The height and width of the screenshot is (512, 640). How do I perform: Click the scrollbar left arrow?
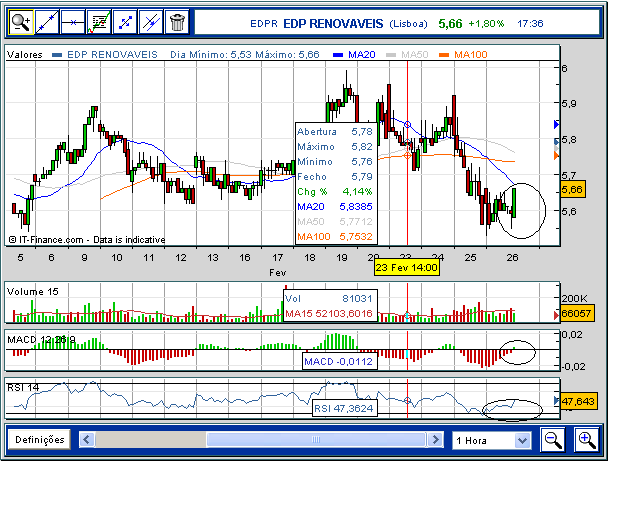(87, 440)
